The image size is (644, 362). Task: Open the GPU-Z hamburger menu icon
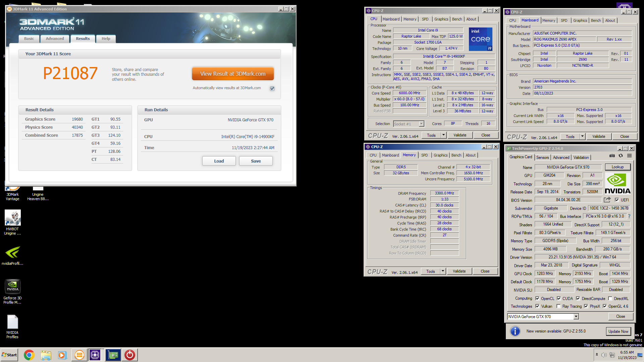(630, 156)
